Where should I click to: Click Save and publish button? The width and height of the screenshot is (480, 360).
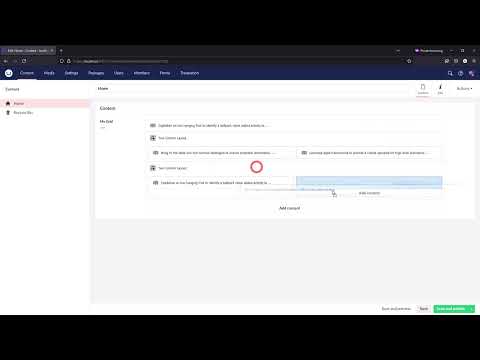451,309
